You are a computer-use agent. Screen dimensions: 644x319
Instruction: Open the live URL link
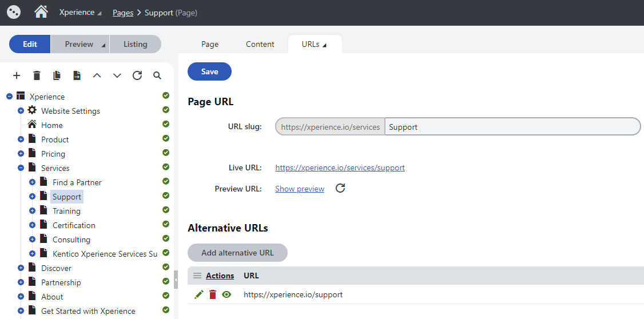pyautogui.click(x=340, y=168)
